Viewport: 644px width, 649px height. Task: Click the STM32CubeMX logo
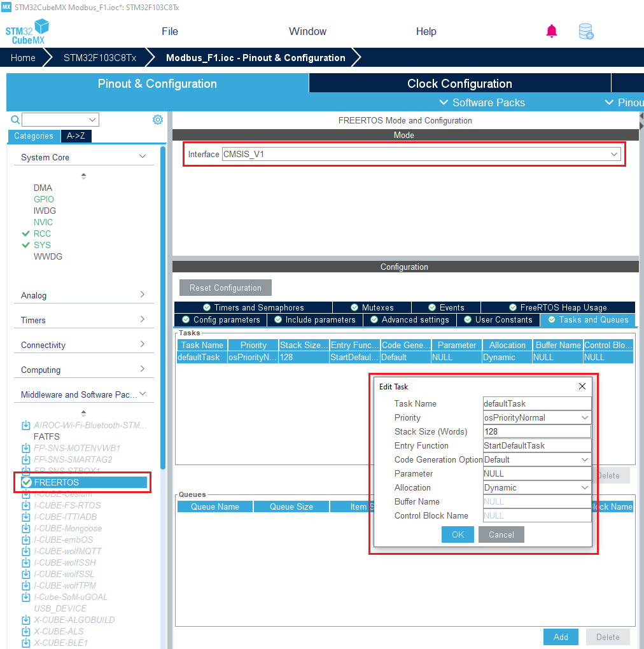click(27, 32)
